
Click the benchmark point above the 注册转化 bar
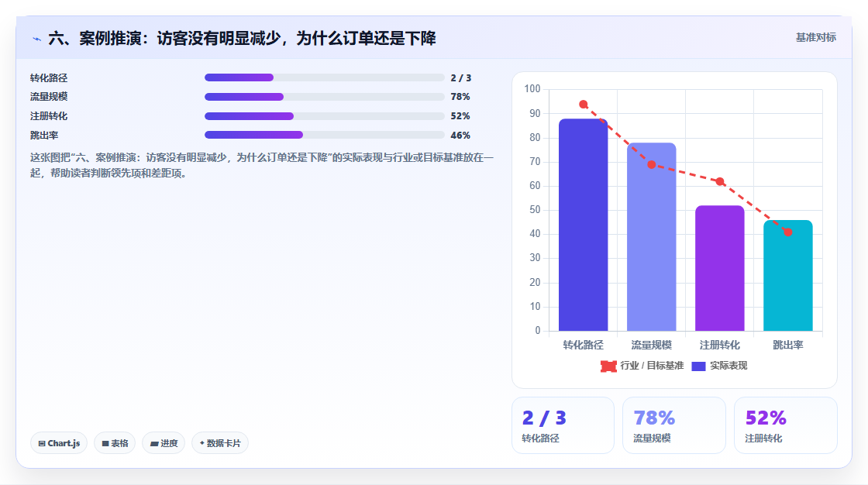tap(720, 181)
